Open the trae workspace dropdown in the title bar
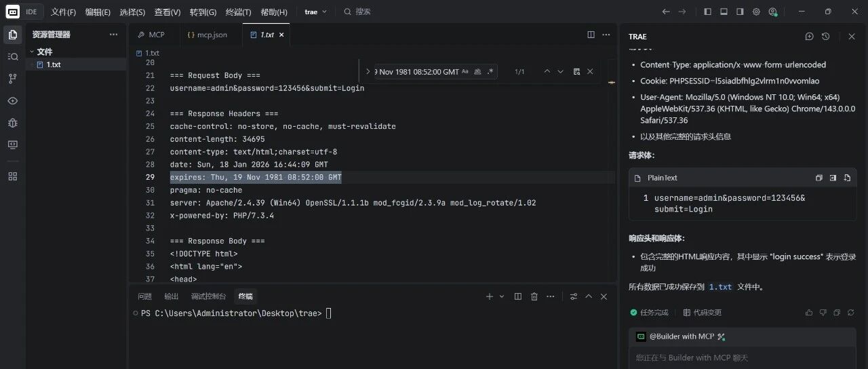This screenshot has width=868, height=369. pos(316,12)
